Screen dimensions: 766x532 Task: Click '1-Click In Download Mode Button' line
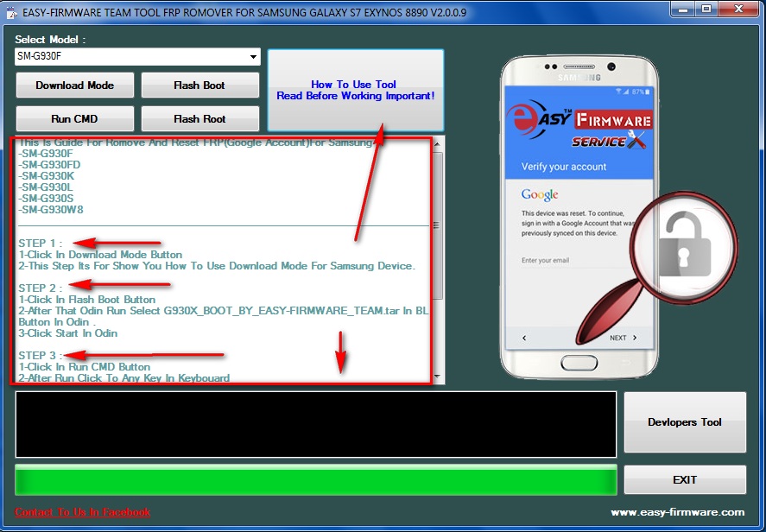[101, 255]
